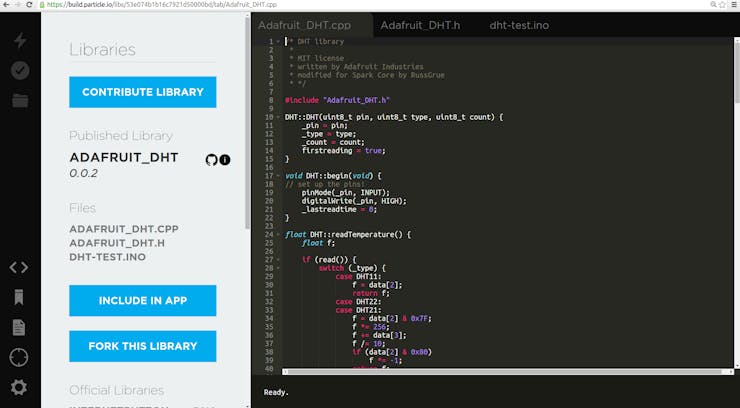This screenshot has width=740, height=408.
Task: Open the Docs document icon
Action: 19,327
